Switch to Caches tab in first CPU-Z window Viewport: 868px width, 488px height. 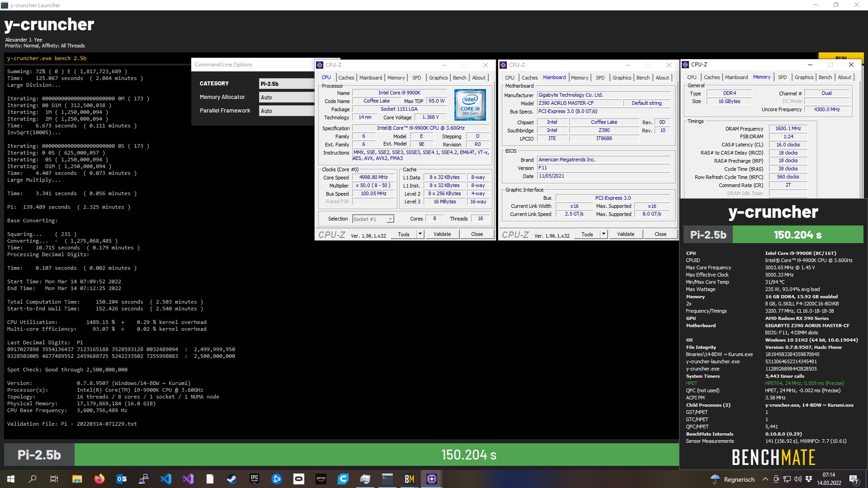point(346,78)
